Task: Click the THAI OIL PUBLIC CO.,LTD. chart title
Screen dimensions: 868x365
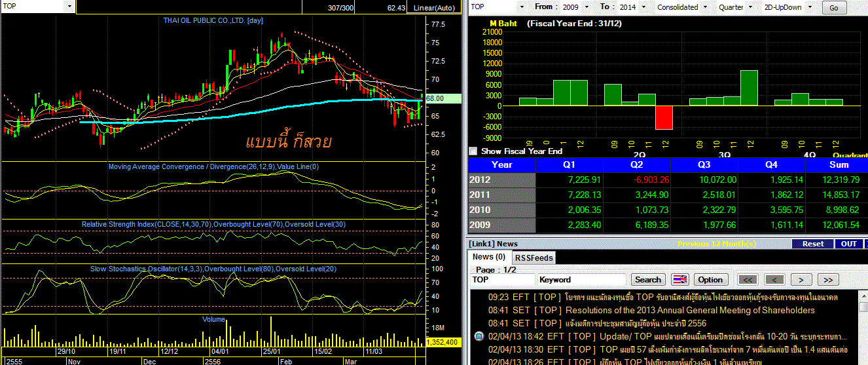Action: coord(213,20)
